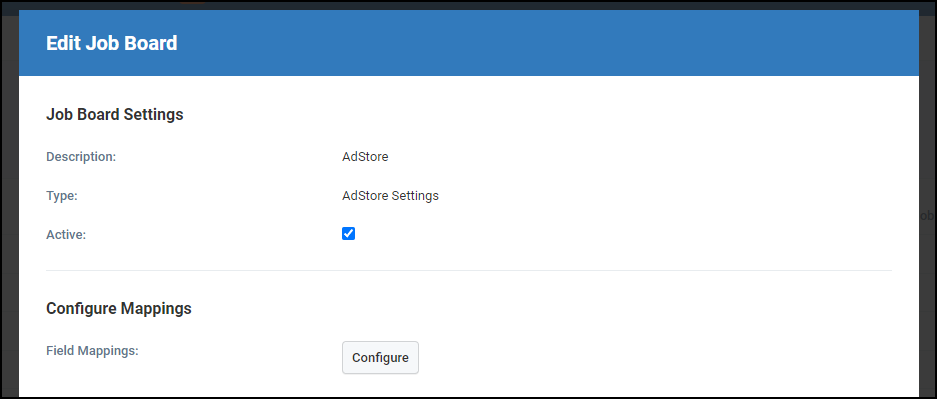The width and height of the screenshot is (937, 399).
Task: Click the Active field label
Action: (x=66, y=235)
